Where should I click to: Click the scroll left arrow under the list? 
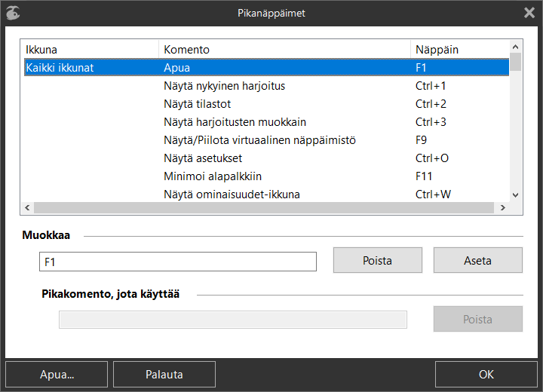click(27, 208)
